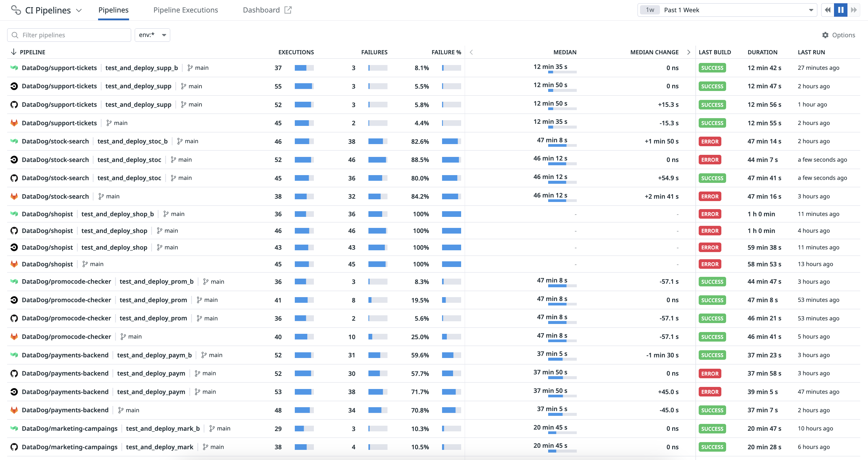
Task: Click branch icon on DataDog/stock-search main-only row
Action: 101,196
